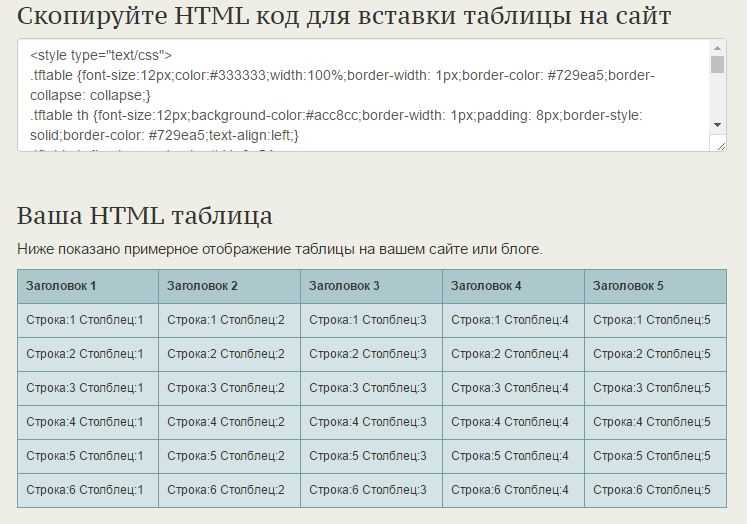Click cell 'Строка:5 Столбец:5'

coord(656,456)
